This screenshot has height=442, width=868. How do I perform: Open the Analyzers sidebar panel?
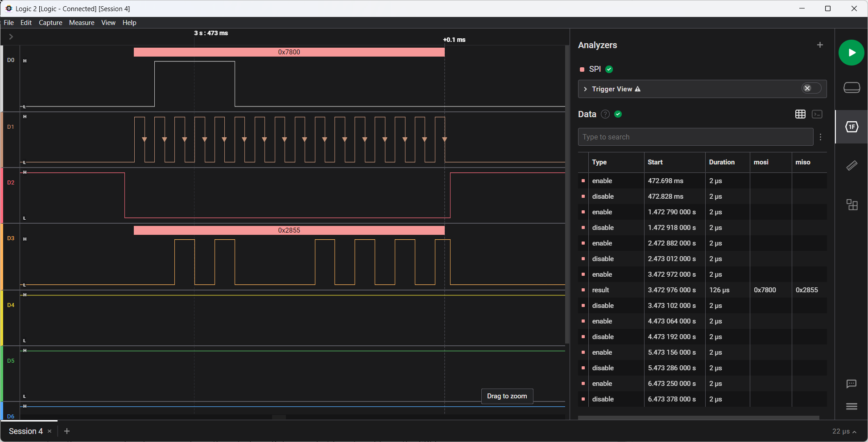[851, 127]
